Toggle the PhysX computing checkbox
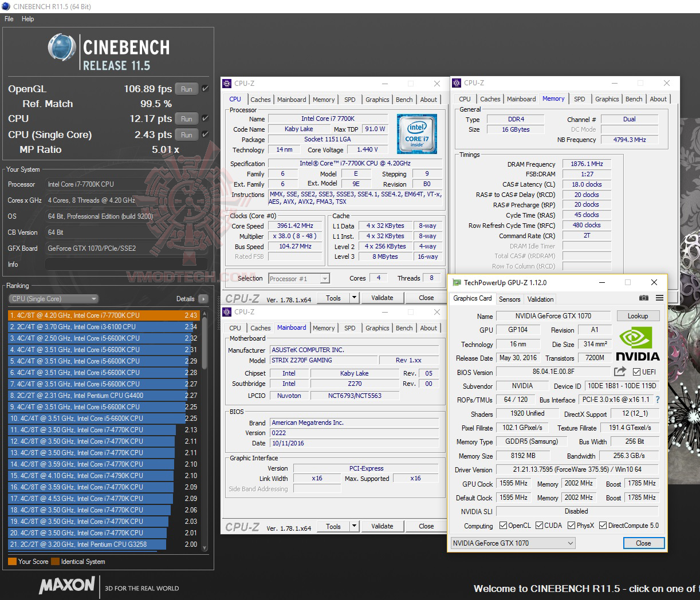 571,525
